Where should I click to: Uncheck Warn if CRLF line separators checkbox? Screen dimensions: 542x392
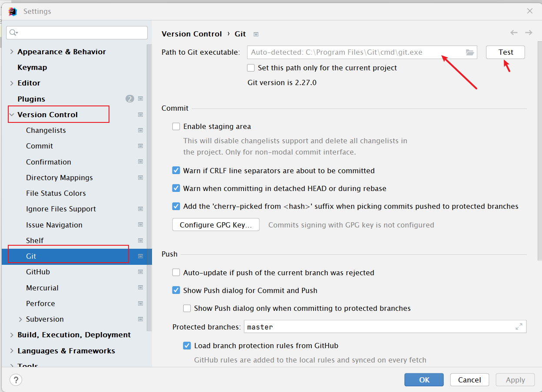click(x=176, y=171)
